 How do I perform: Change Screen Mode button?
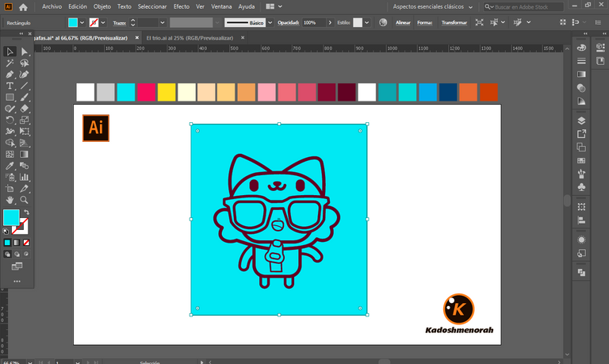(17, 266)
